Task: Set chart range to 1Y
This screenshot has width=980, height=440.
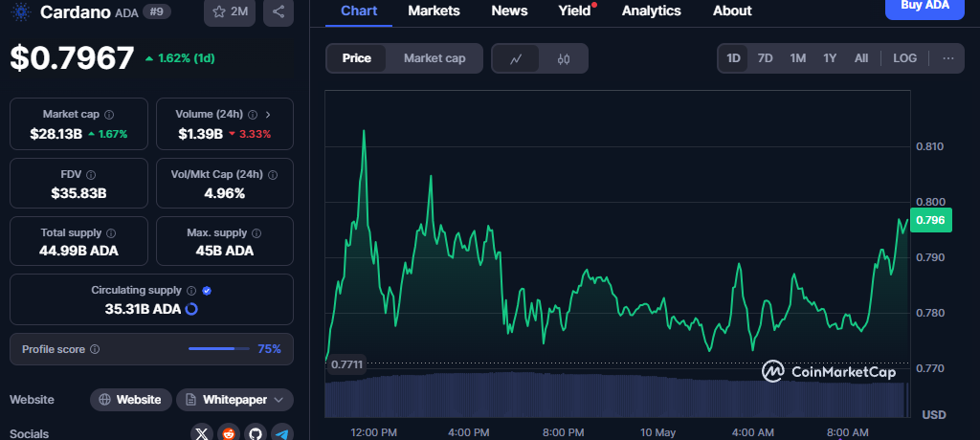Action: click(830, 58)
